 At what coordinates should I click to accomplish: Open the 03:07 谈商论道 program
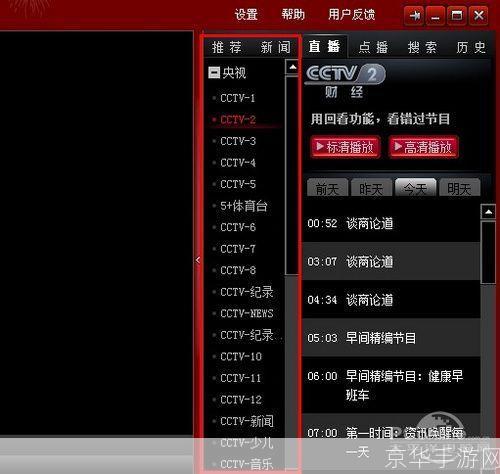point(391,261)
